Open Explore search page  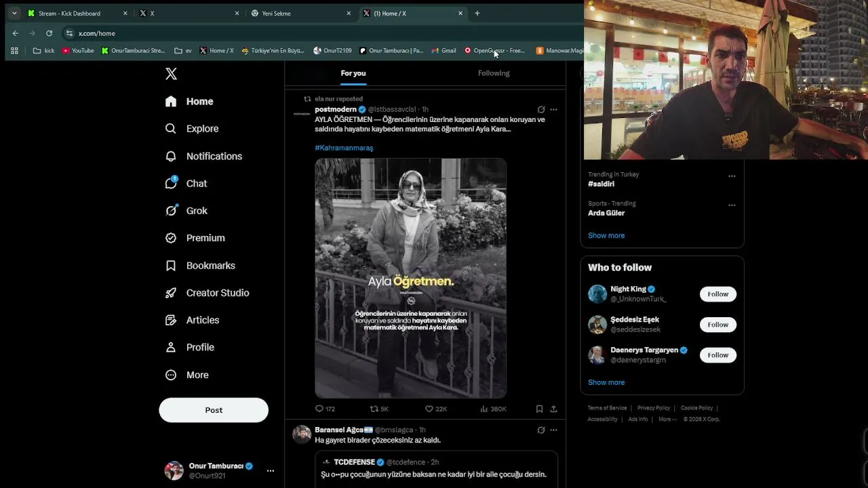pyautogui.click(x=192, y=129)
